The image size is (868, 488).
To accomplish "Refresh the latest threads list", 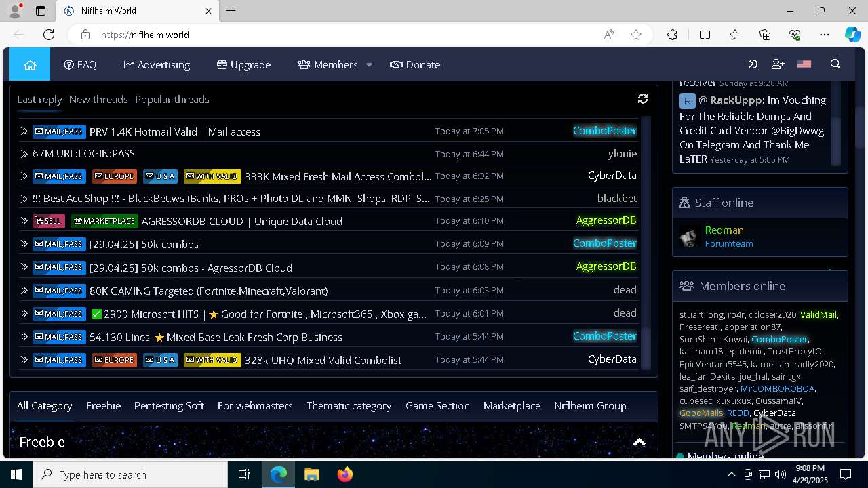I will (643, 99).
